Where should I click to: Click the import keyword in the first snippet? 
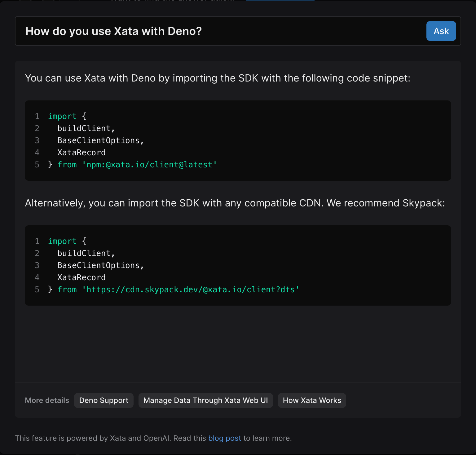(x=62, y=116)
